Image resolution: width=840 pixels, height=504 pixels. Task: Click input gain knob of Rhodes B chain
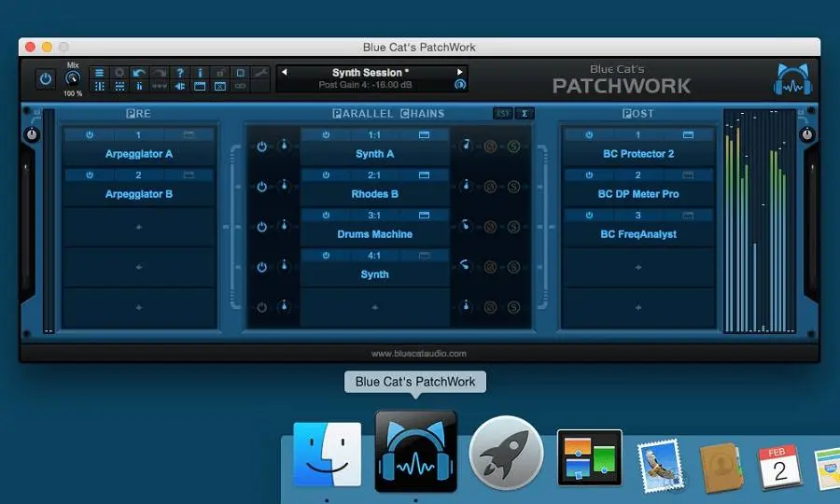(x=284, y=186)
